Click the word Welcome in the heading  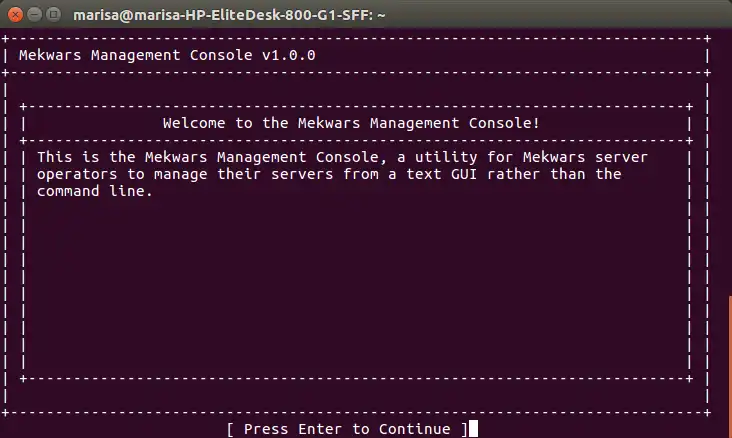(192, 123)
